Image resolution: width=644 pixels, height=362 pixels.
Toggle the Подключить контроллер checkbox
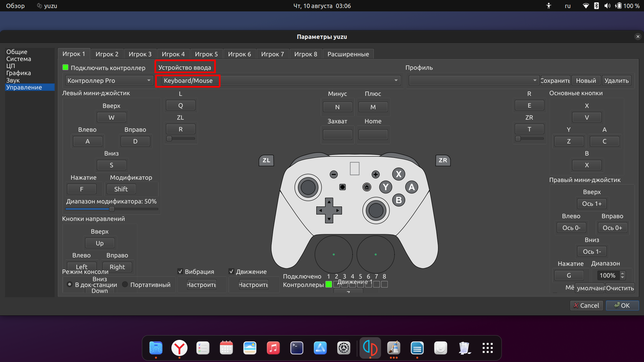65,67
